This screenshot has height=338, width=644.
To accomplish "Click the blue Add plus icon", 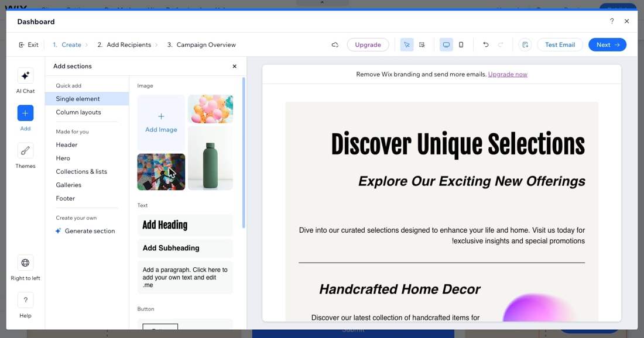I will [x=25, y=113].
